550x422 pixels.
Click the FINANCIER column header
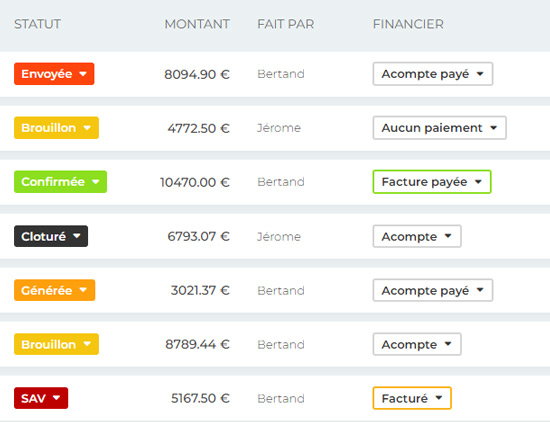(408, 24)
